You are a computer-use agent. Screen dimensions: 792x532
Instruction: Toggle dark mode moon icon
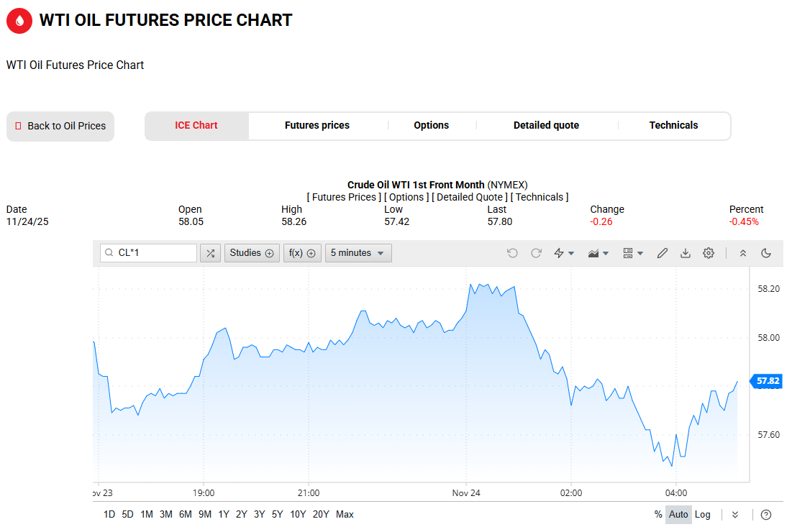766,253
